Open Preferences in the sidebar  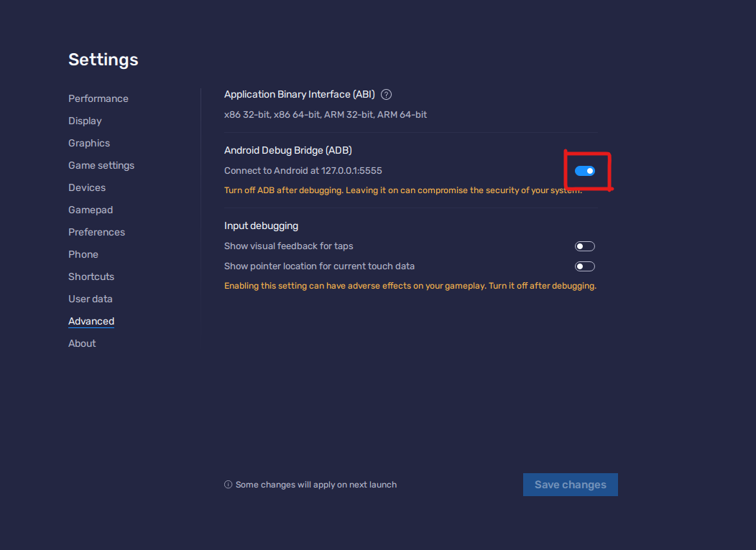(96, 232)
